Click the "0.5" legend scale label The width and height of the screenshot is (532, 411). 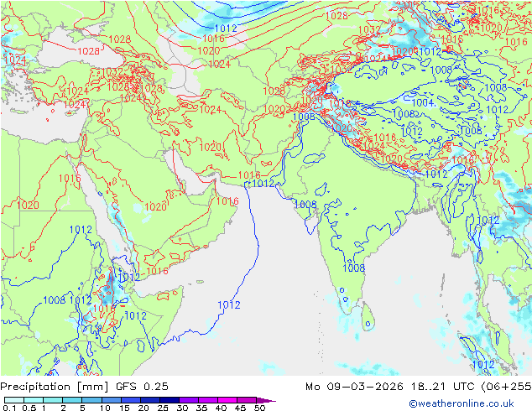(x=29, y=408)
